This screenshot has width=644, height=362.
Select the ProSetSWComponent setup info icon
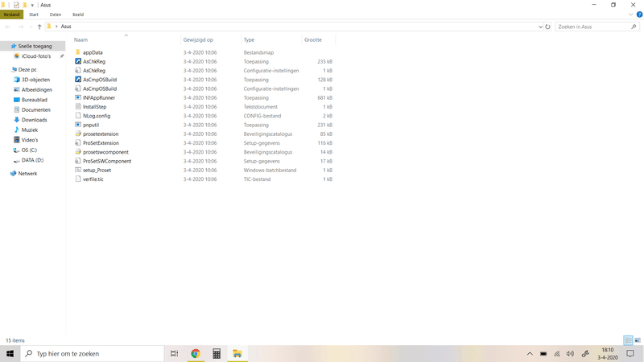coord(77,160)
